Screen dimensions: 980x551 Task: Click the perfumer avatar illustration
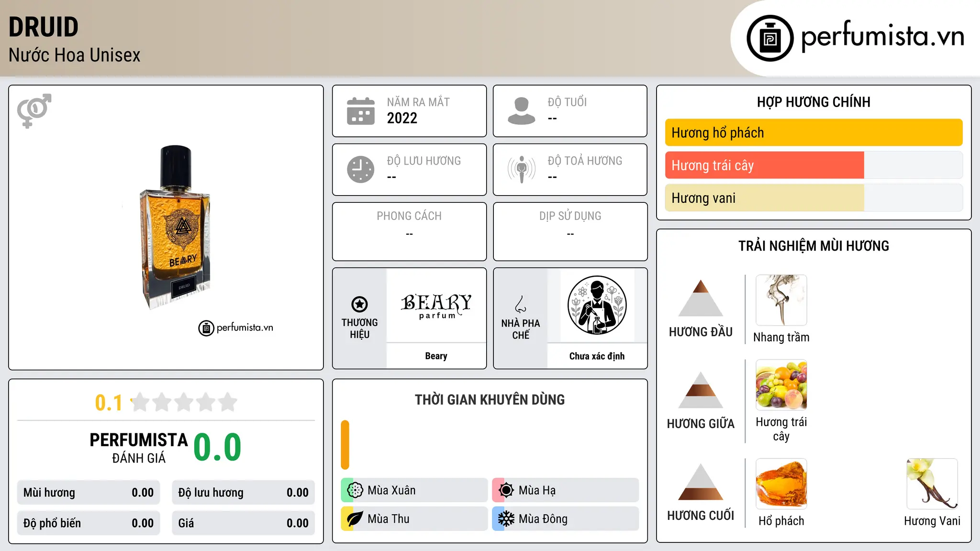tap(597, 305)
